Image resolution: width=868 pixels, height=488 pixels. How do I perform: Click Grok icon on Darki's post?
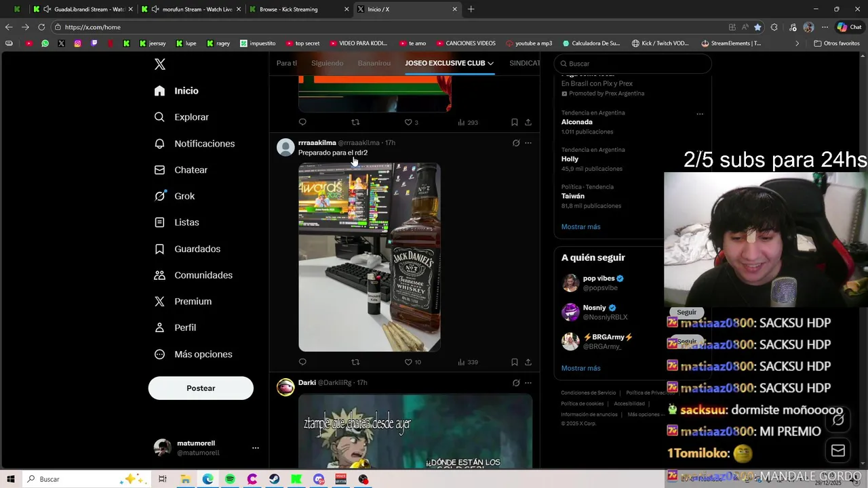point(516,383)
